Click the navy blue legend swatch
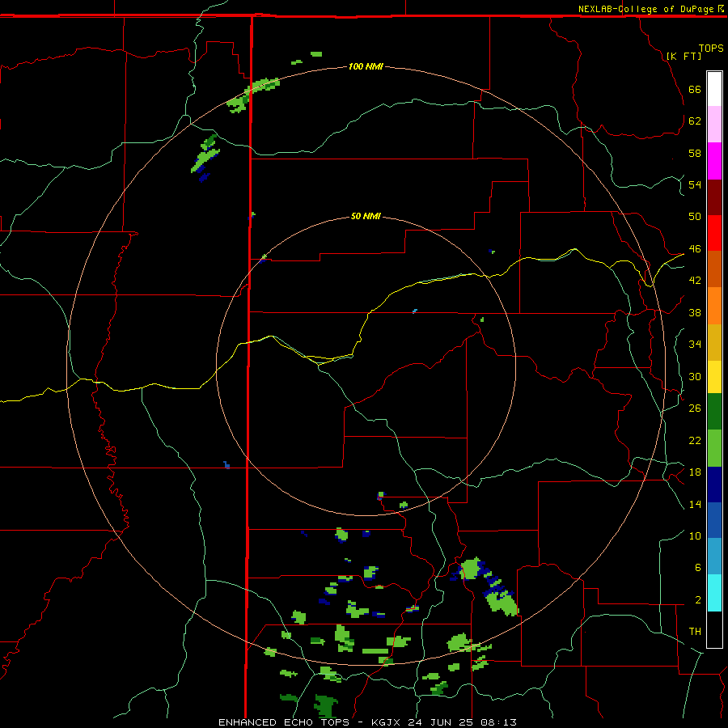Viewport: 728px width, 728px height. (x=714, y=485)
